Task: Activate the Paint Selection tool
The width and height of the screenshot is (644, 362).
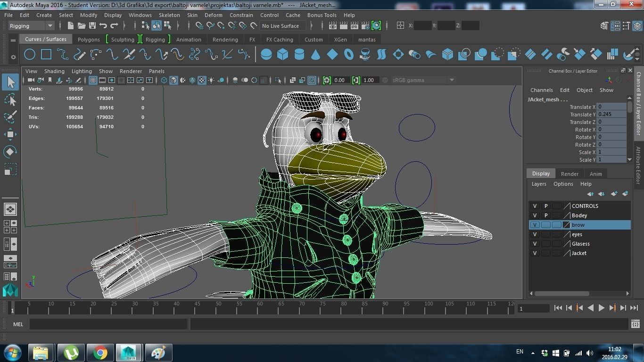Action: pos(10,116)
